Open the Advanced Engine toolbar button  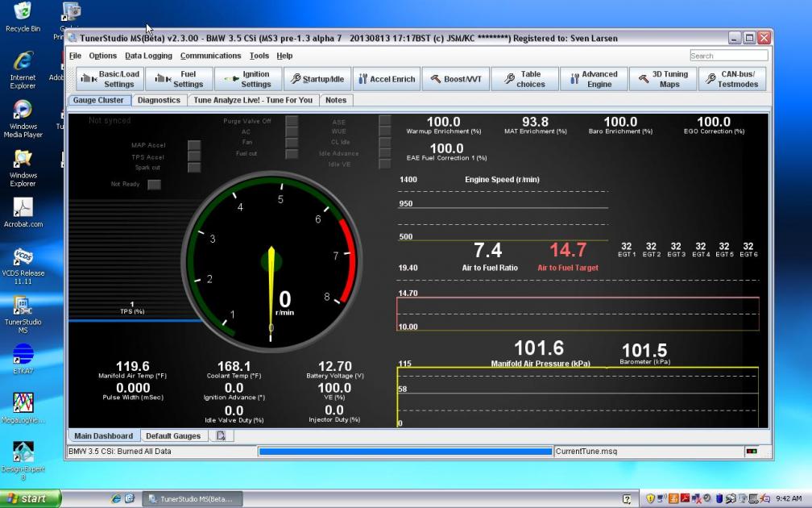(594, 79)
